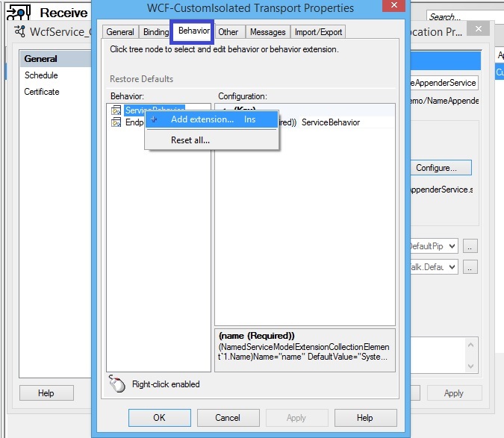Click the Receive location header icon
The image size is (504, 438).
click(x=19, y=12)
